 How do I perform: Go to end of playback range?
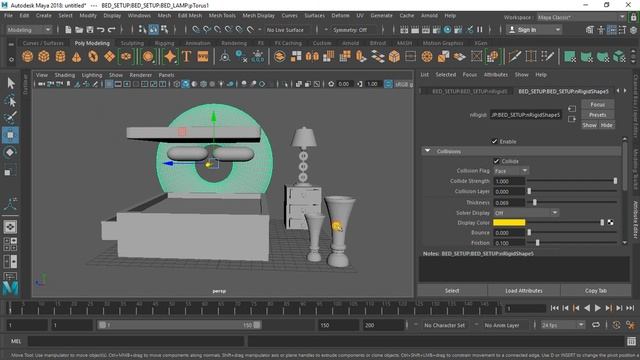[x=630, y=308]
